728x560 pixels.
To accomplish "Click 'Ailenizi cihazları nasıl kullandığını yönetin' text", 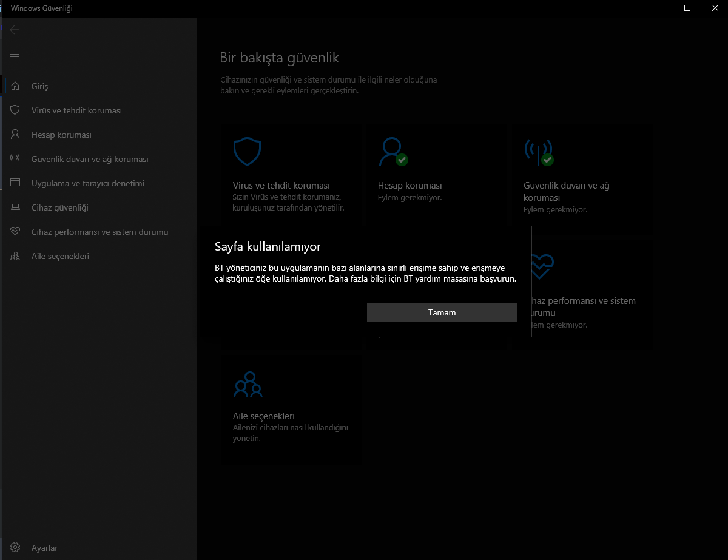I will (291, 433).
